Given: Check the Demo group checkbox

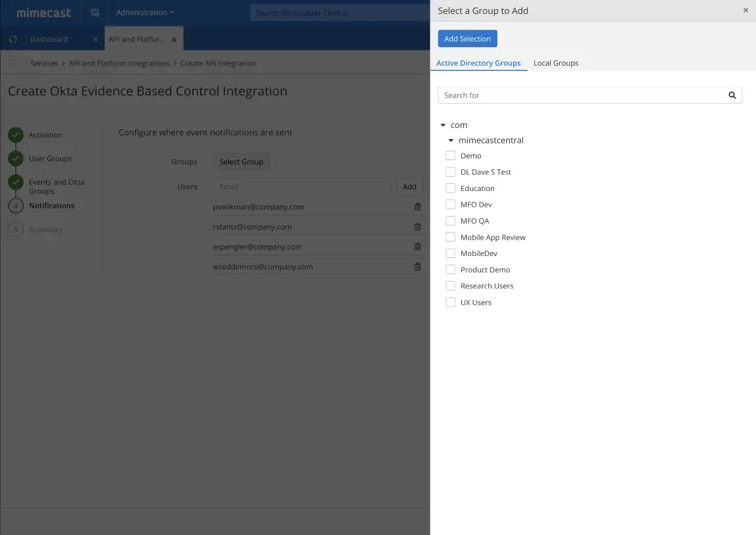Looking at the screenshot, I should (450, 156).
